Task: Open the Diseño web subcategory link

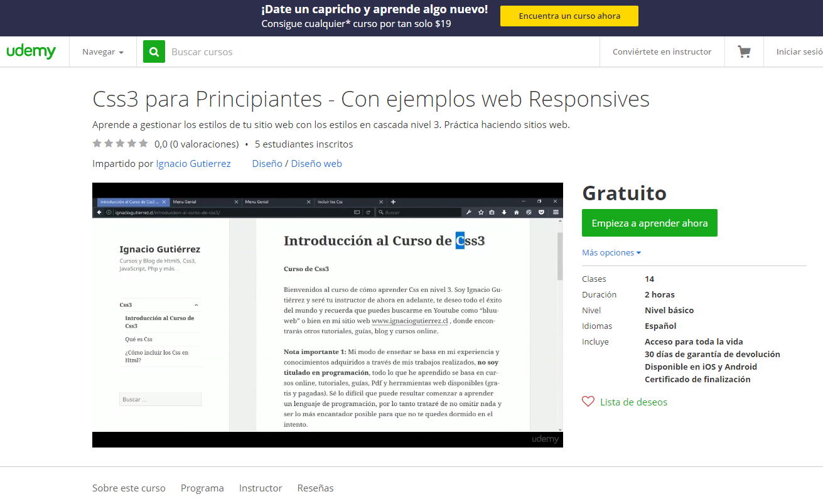Action: pyautogui.click(x=316, y=163)
